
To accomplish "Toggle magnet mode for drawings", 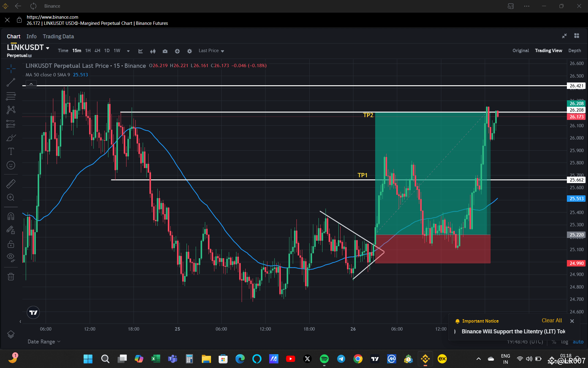I will [x=11, y=216].
